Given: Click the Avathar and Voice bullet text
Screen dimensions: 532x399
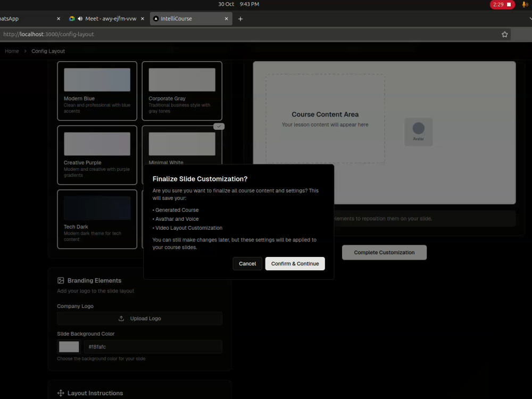Looking at the screenshot, I should click(177, 219).
